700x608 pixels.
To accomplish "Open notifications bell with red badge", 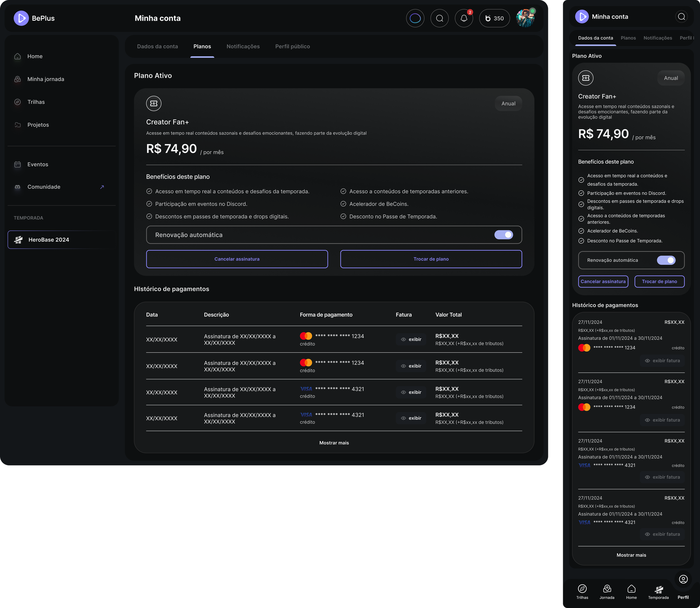I will tap(464, 18).
